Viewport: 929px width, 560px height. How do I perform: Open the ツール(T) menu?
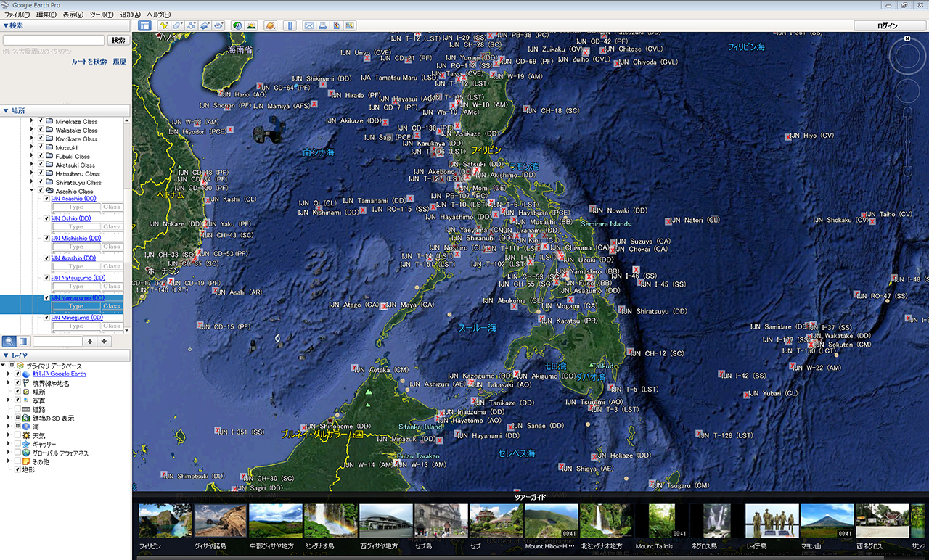[102, 15]
